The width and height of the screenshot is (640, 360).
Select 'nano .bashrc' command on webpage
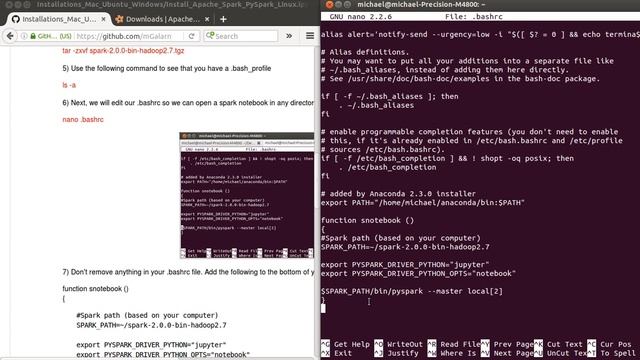tap(83, 119)
